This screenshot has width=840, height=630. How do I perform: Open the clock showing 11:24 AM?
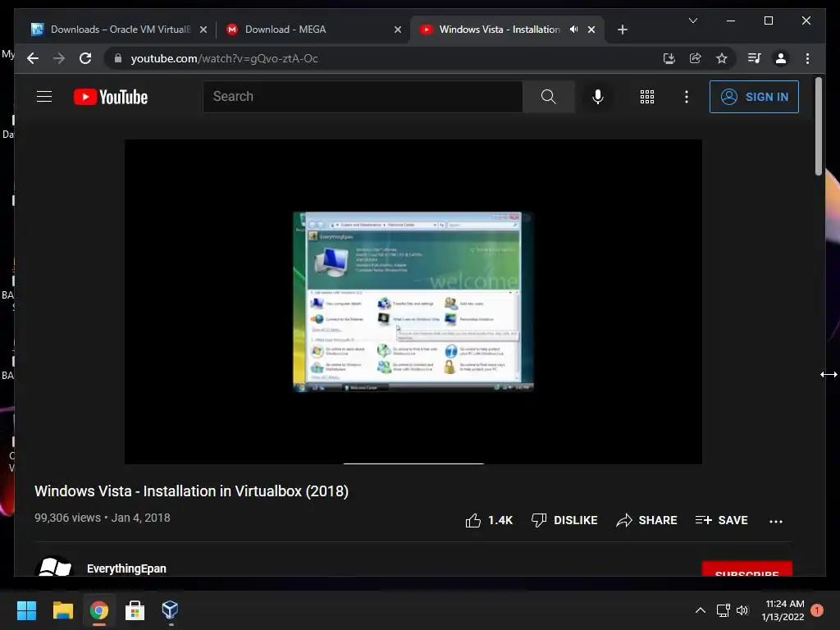(x=783, y=610)
